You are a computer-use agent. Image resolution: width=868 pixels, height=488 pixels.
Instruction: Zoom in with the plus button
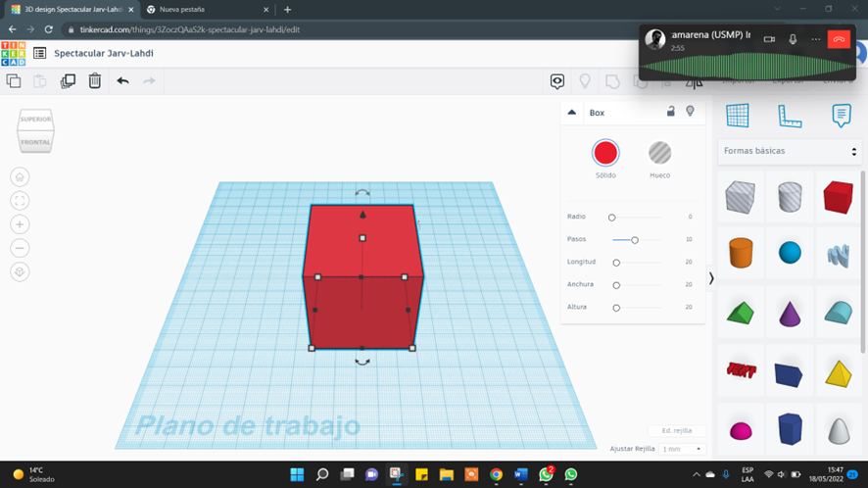(x=20, y=224)
